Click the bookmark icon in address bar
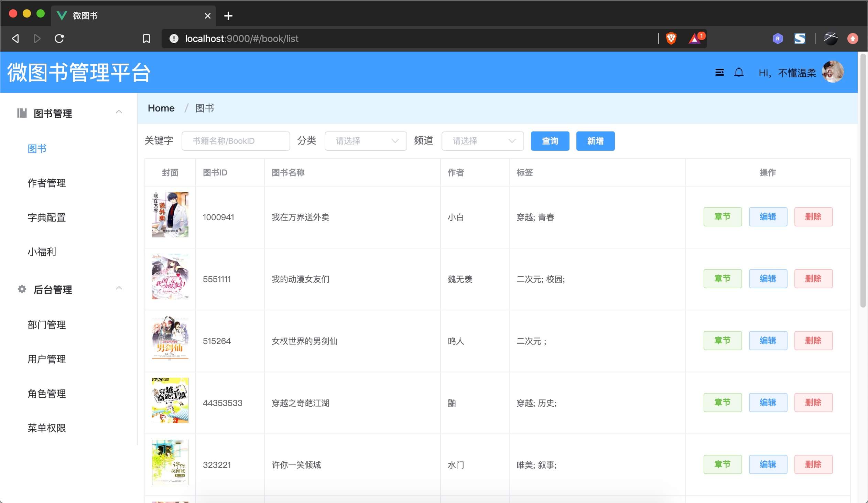The width and height of the screenshot is (868, 503). (x=147, y=38)
